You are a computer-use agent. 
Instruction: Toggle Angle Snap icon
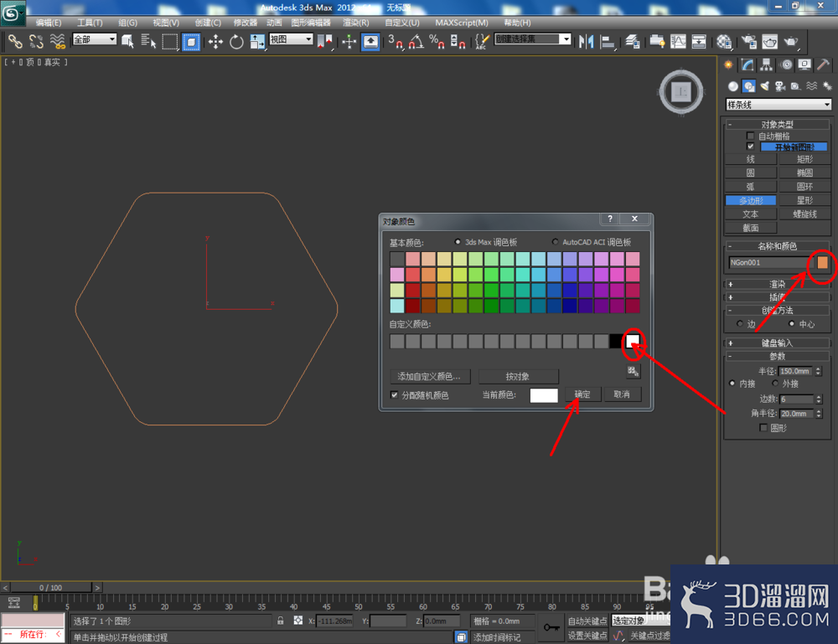tap(416, 41)
